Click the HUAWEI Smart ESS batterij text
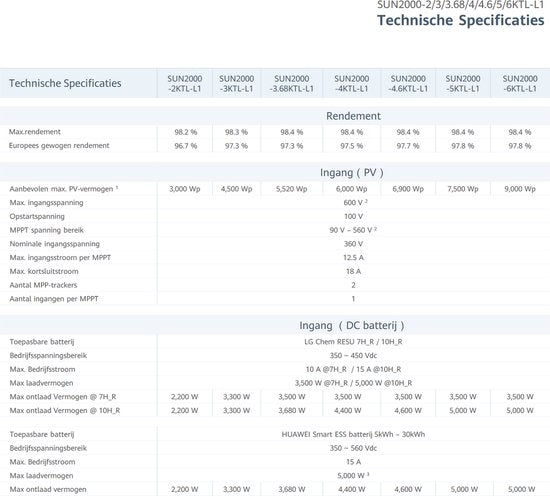 coord(353,434)
